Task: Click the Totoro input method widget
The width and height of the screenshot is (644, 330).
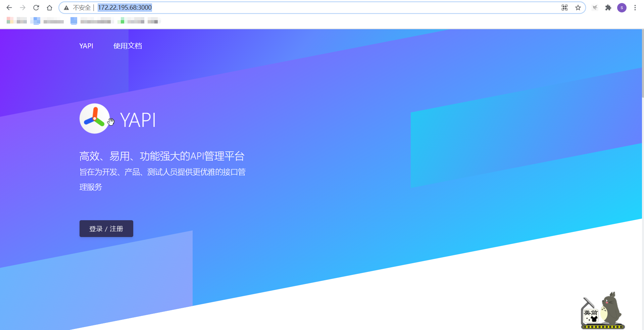Action: point(603,311)
